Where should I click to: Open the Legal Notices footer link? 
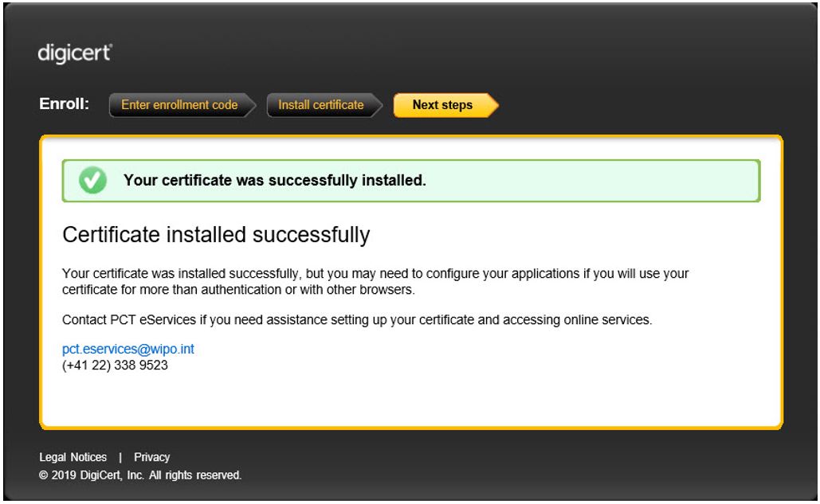pos(73,457)
